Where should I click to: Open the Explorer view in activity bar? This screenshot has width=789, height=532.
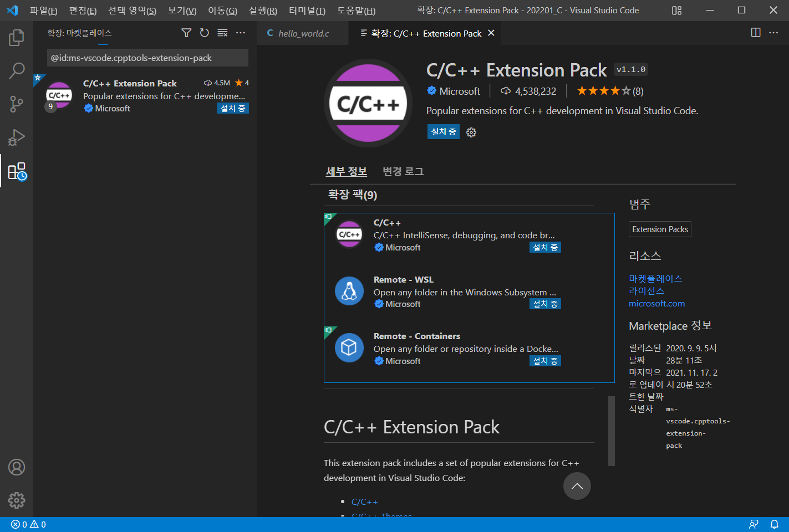point(17,38)
